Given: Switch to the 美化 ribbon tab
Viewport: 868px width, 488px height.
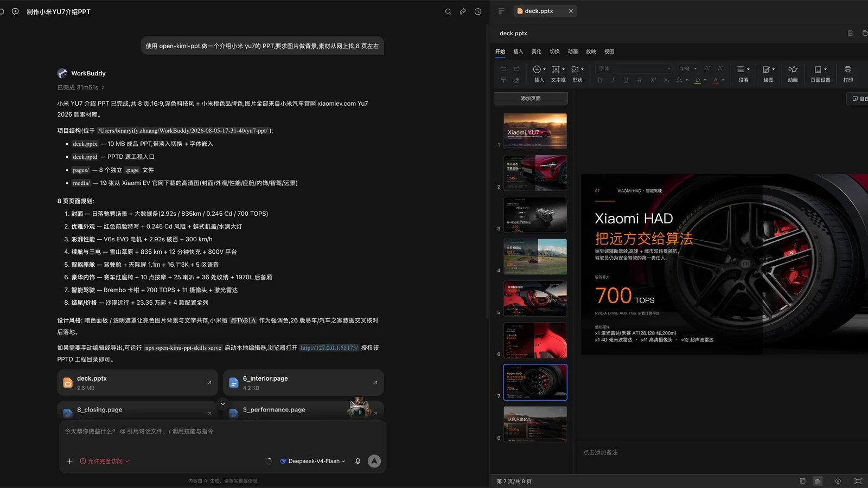Looking at the screenshot, I should click(x=537, y=52).
